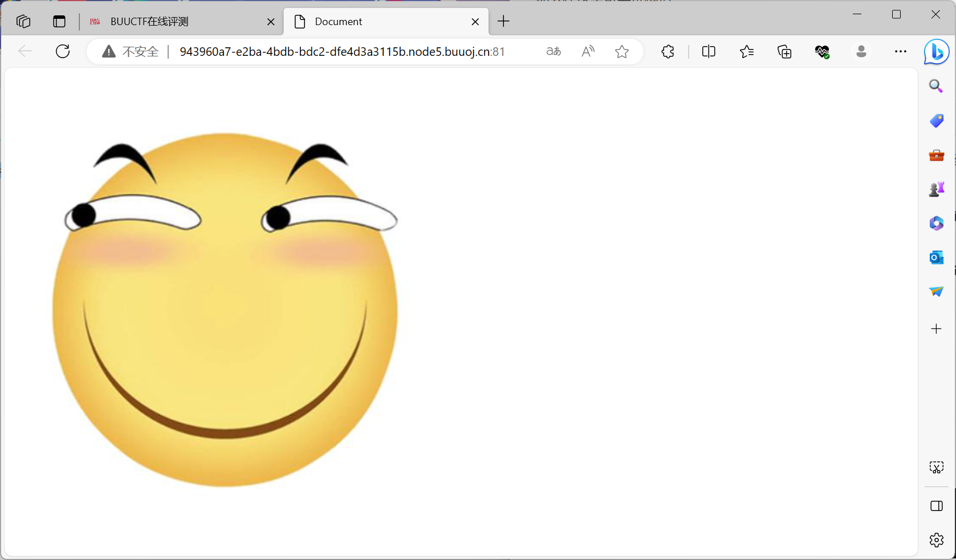
Task: Open sidebar settings gear icon
Action: 937,540
